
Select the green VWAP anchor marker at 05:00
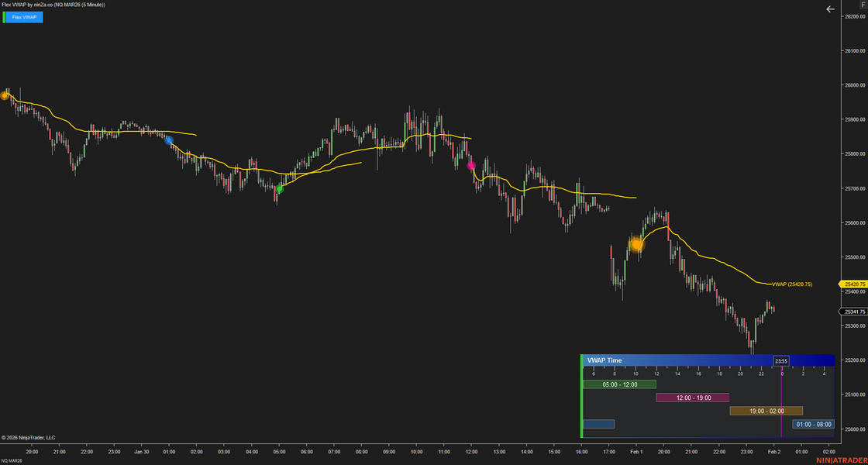[x=280, y=188]
